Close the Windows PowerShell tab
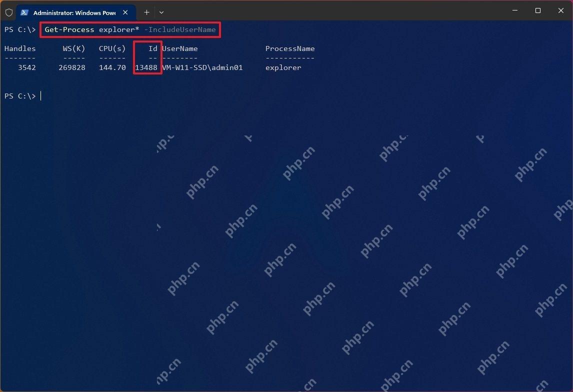 (125, 12)
